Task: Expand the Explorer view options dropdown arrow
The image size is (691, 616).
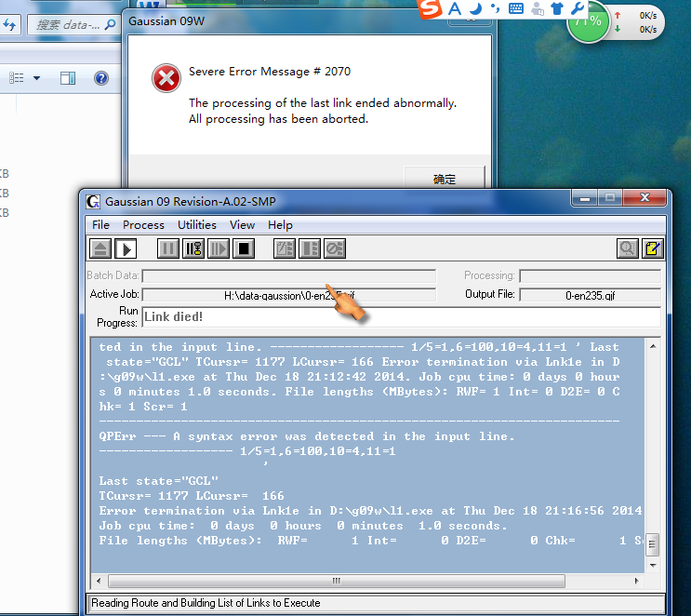Action: 36,78
